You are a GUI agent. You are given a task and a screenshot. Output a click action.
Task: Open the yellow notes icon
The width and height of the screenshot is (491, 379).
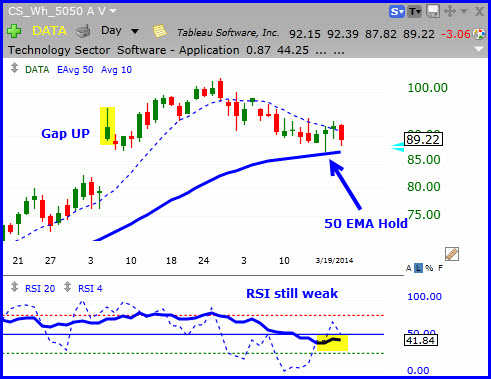160,32
